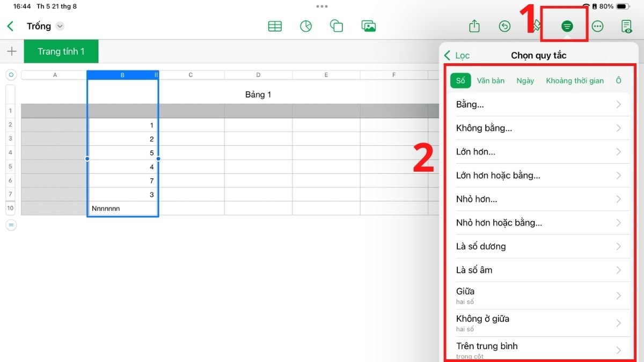Select column header C
Screen dimensions: 644x362
(191, 75)
